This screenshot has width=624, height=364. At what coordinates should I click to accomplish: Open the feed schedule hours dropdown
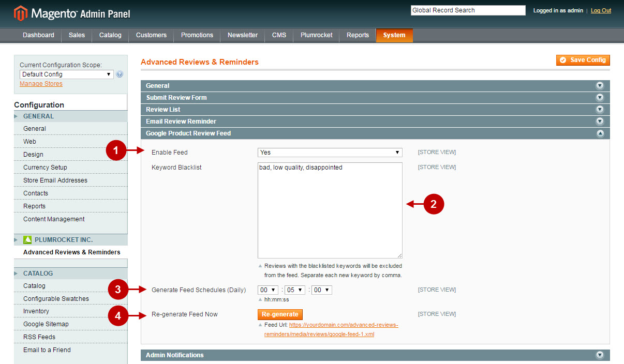pos(268,290)
